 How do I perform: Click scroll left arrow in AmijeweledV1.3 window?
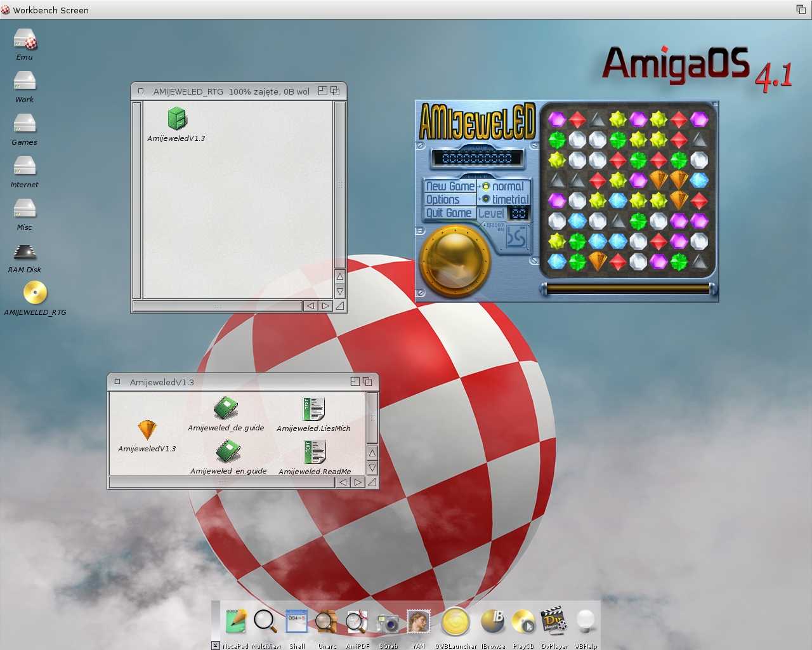343,482
